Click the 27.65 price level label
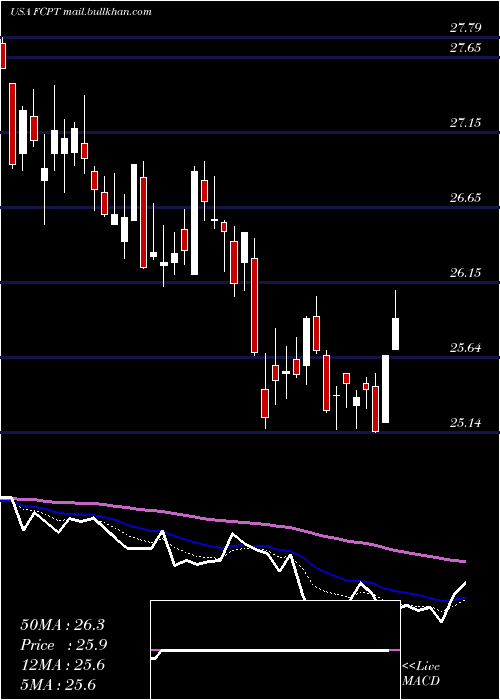This screenshot has height=700, width=500. [465, 48]
